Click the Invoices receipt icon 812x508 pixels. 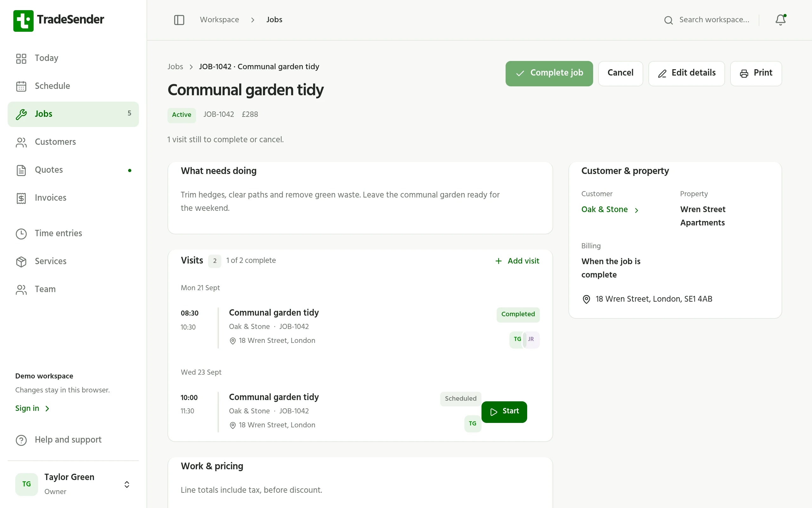(21, 198)
